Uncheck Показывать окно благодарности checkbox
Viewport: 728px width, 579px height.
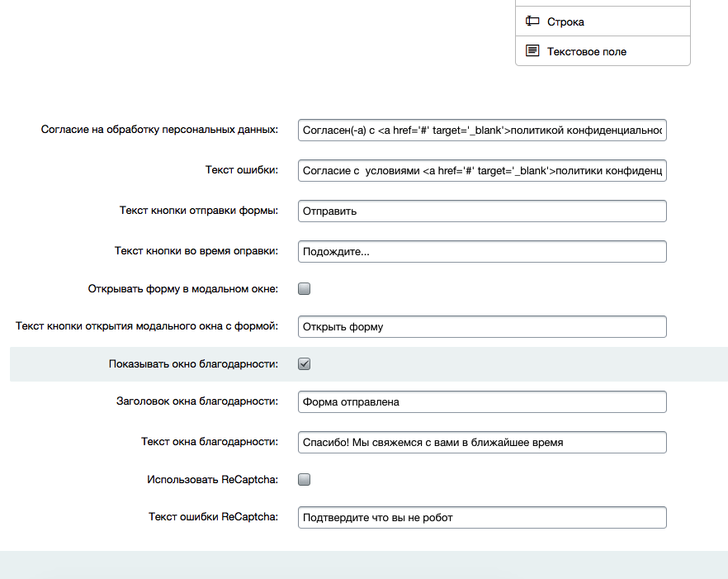point(304,363)
